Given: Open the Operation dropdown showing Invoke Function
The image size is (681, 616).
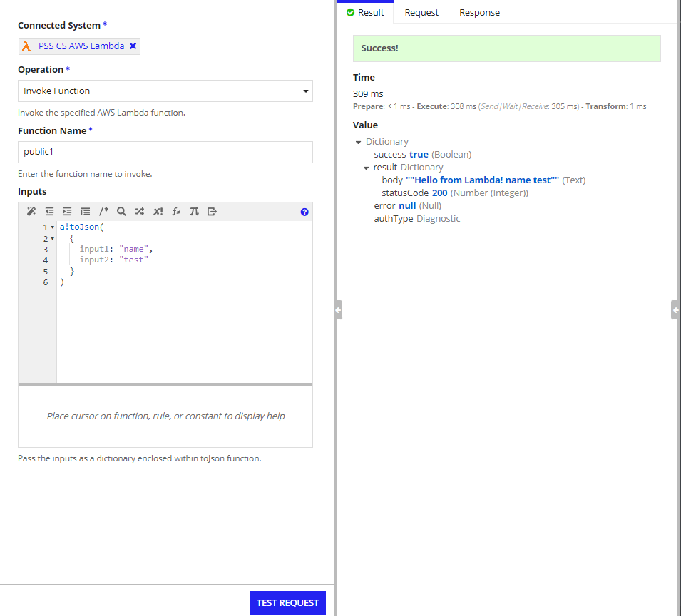Looking at the screenshot, I should [x=165, y=91].
